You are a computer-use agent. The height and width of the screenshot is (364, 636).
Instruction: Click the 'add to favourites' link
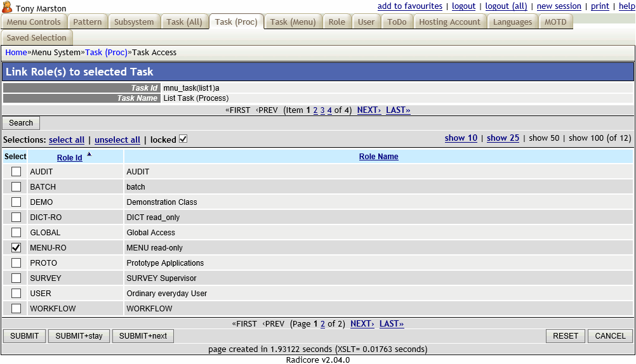click(x=409, y=6)
